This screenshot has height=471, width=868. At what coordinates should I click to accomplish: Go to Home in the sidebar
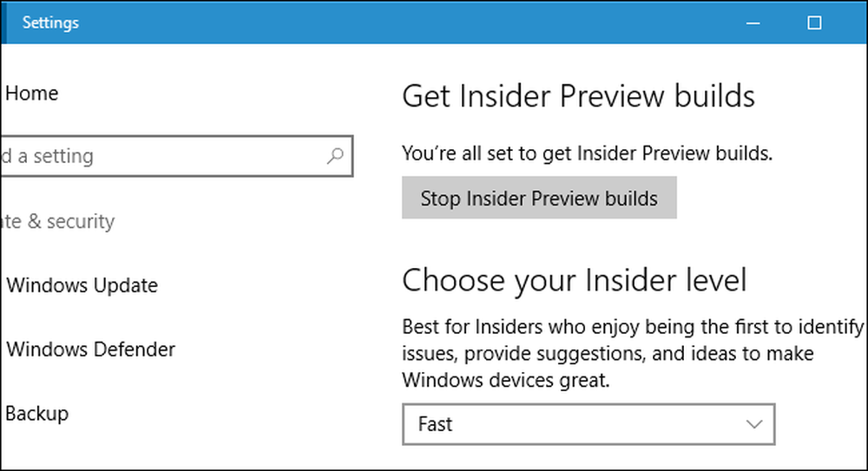click(x=31, y=93)
